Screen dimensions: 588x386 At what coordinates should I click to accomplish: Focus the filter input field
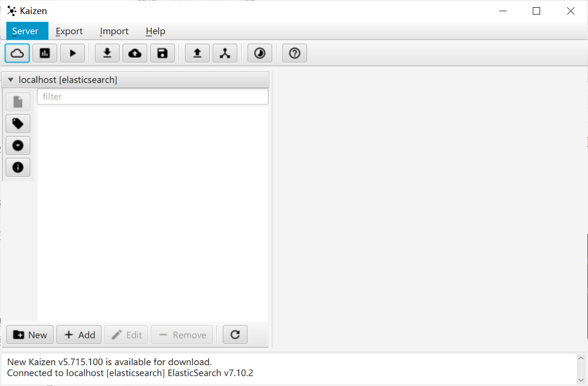pyautogui.click(x=153, y=96)
